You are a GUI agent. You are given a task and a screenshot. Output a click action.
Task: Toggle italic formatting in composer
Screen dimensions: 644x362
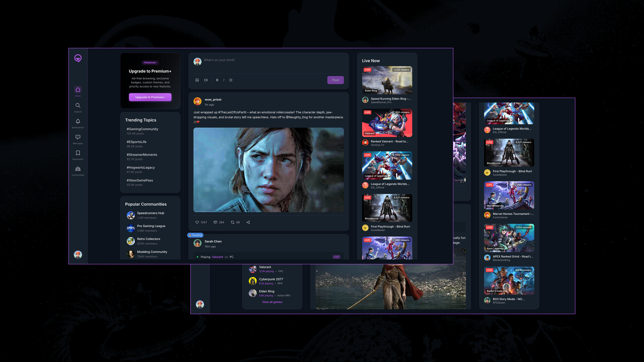(224, 80)
